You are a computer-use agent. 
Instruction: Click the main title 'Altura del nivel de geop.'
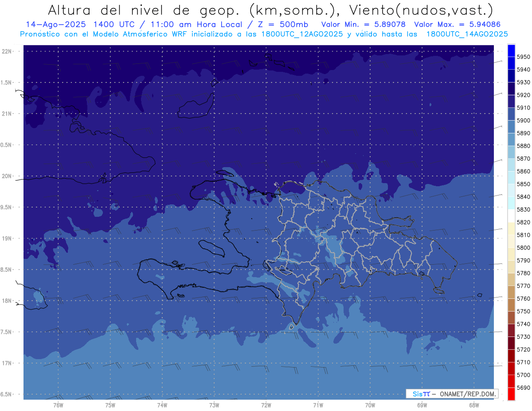pos(145,10)
